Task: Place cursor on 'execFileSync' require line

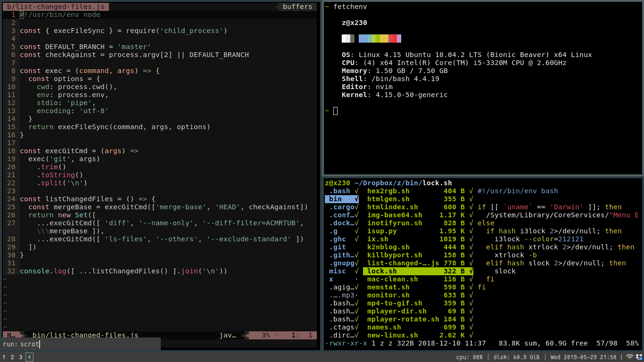Action: coord(124,31)
